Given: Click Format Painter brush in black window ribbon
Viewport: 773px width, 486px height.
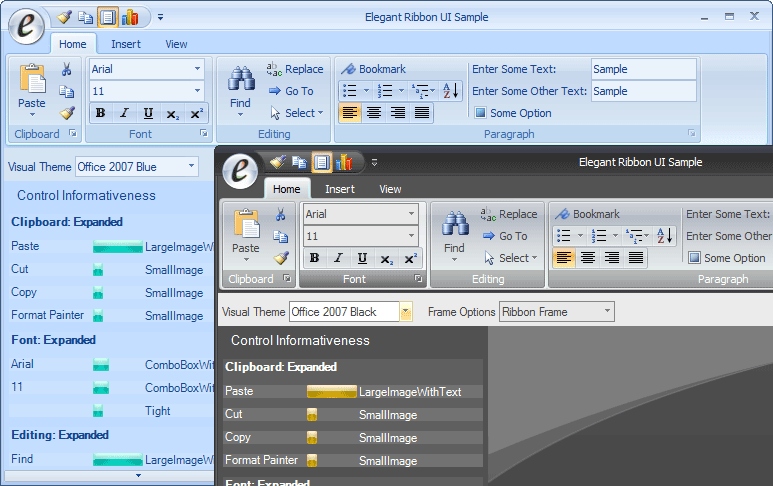Looking at the screenshot, I should coord(281,258).
